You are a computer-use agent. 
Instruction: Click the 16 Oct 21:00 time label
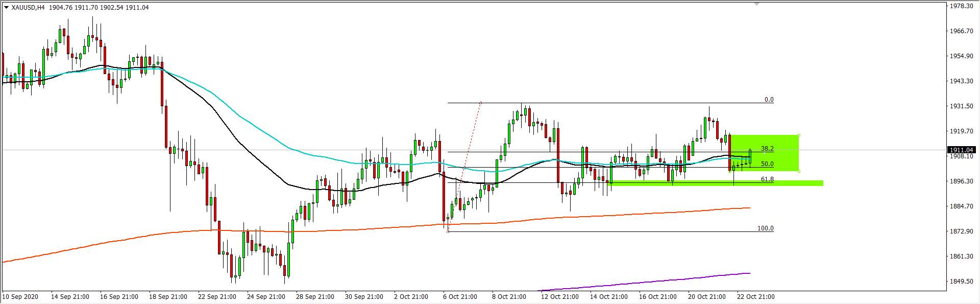658,297
